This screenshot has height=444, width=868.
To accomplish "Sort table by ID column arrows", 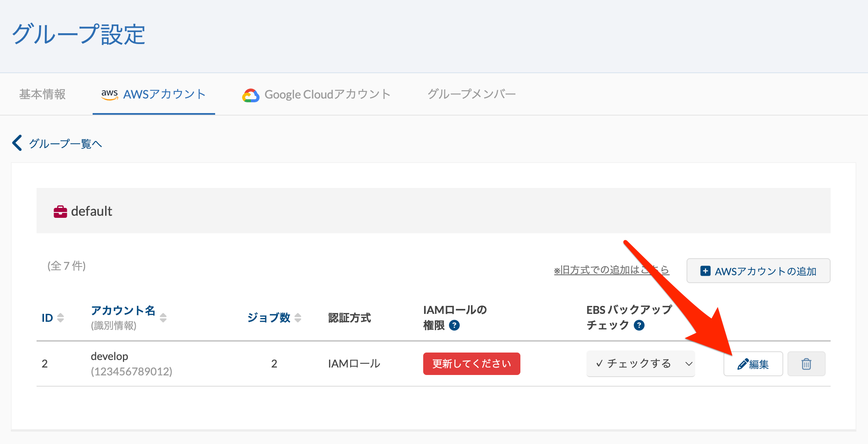I will point(61,318).
